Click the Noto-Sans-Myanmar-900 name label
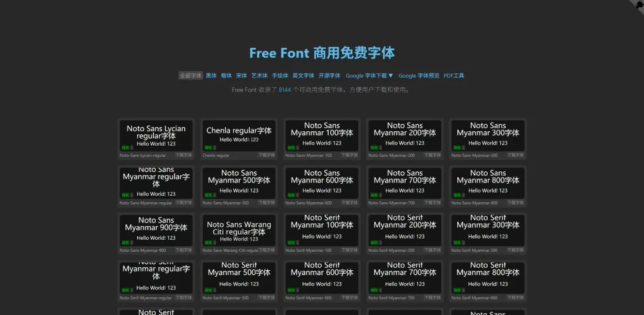 [143, 251]
